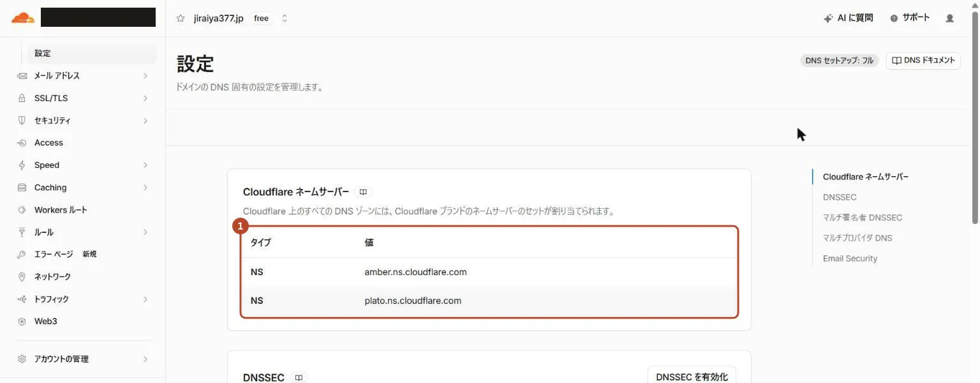Screen dimensions: 980x383
Task: Click the メール アドレス envelope icon
Action: (x=22, y=76)
